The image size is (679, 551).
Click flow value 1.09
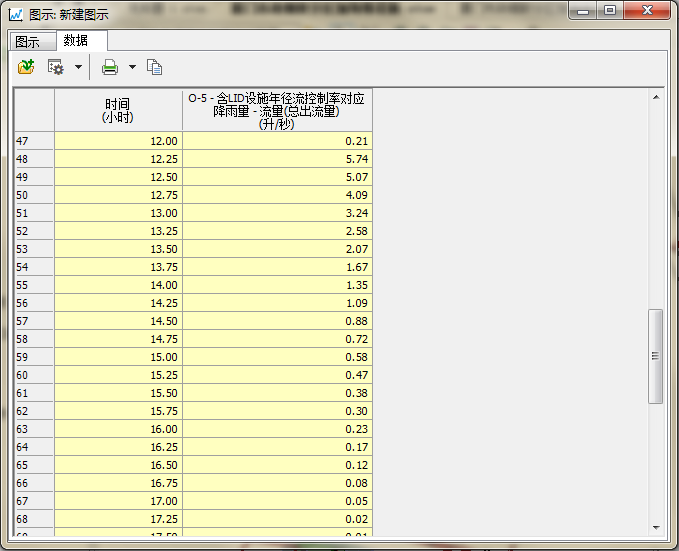coord(277,303)
